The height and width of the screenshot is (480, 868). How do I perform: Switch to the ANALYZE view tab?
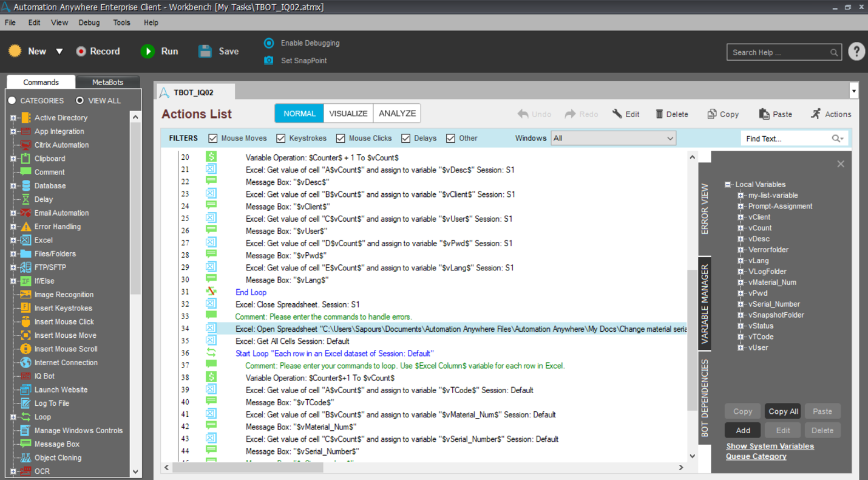point(397,114)
